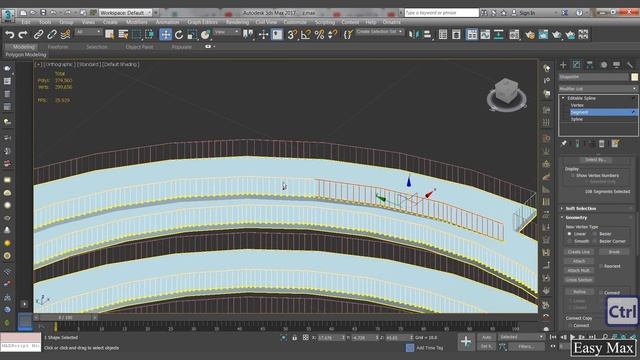Collapse the Editable Spline stack entry
Viewport: 640px width, 360px height.
click(x=563, y=98)
